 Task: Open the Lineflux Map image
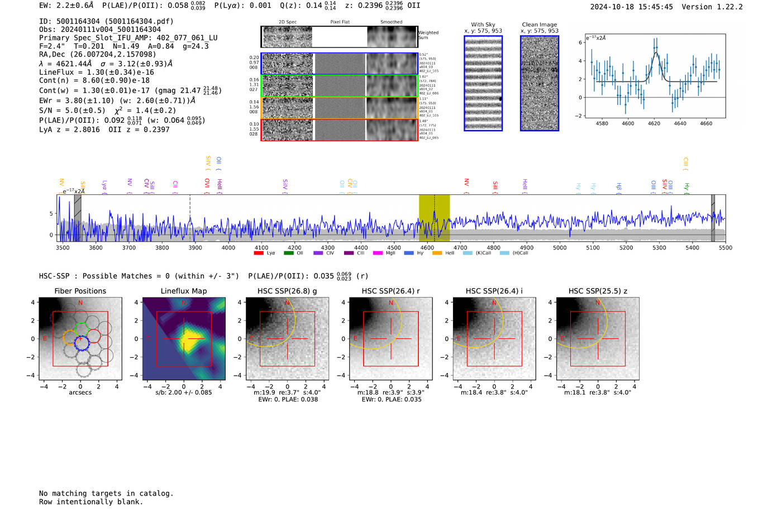coord(184,339)
